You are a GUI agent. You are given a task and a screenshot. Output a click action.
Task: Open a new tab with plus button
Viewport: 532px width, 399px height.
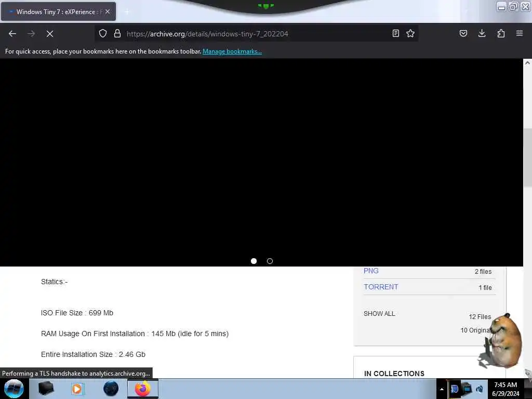point(127,12)
